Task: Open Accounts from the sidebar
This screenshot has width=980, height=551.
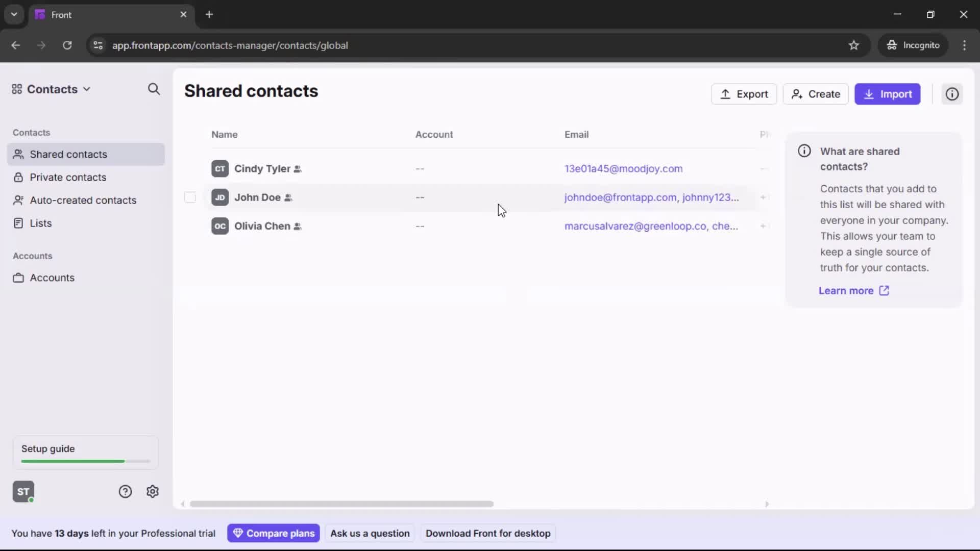Action: pyautogui.click(x=51, y=278)
